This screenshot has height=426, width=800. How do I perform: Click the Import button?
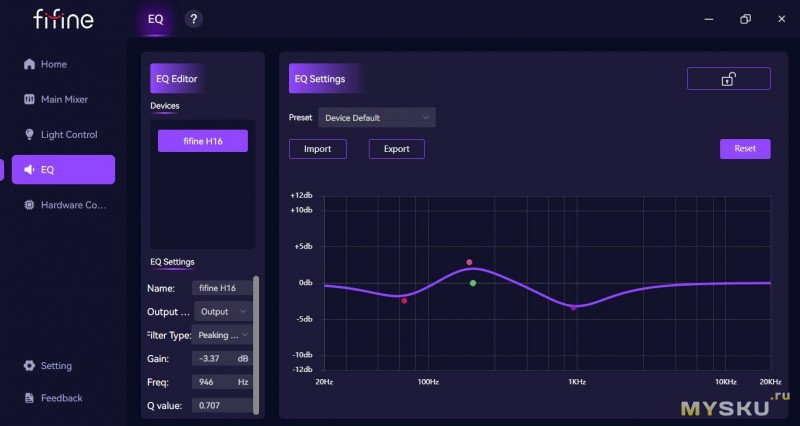point(317,149)
